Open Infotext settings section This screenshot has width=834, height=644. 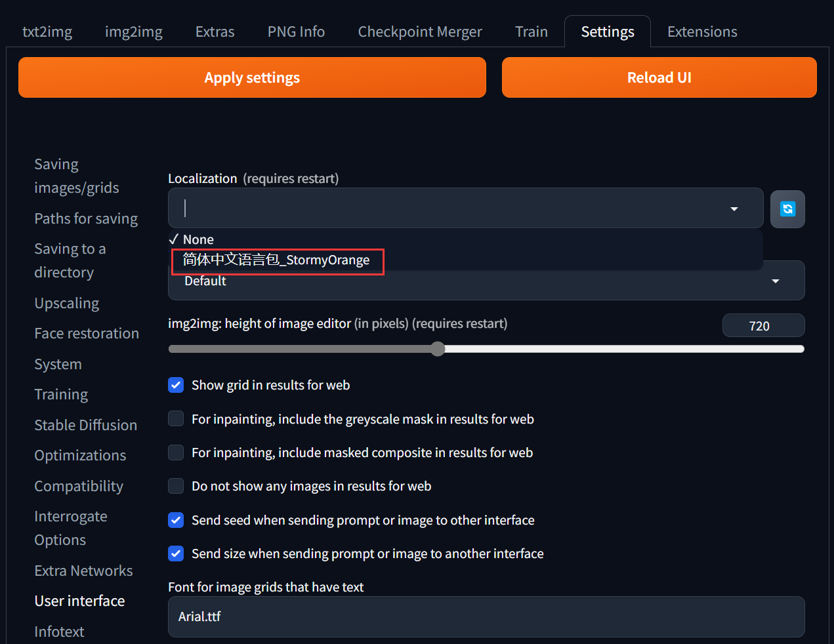click(59, 632)
